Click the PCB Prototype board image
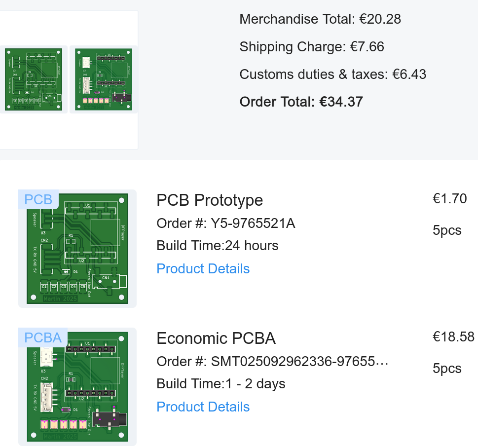The image size is (478, 448). point(77,249)
